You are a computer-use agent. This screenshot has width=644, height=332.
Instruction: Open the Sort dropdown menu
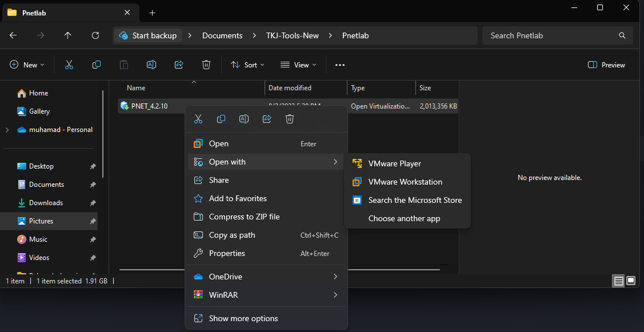tap(247, 65)
